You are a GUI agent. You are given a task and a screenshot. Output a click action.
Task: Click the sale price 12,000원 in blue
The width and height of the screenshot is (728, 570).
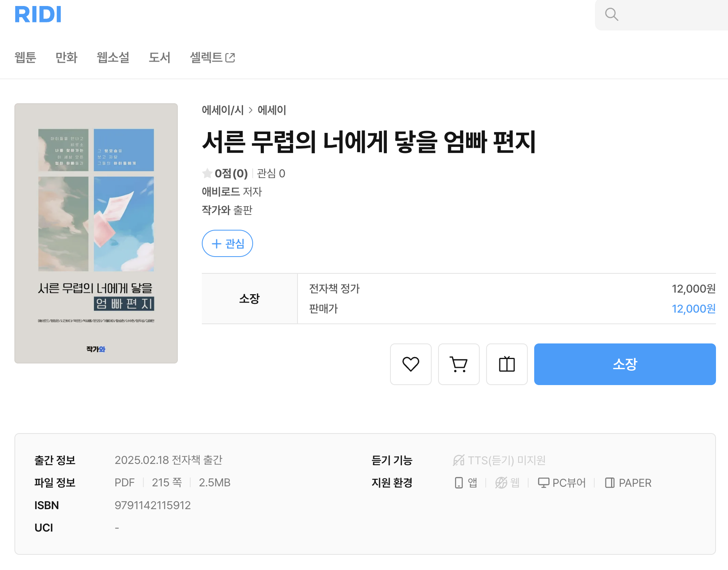(694, 309)
